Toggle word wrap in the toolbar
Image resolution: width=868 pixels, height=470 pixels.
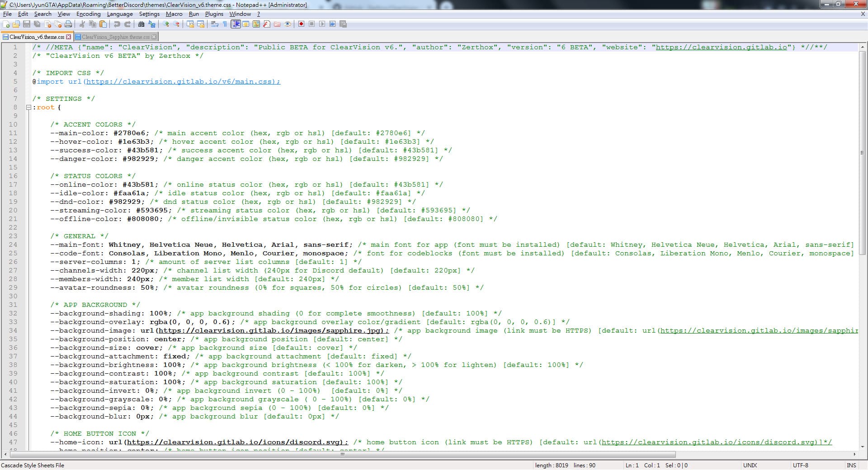[214, 24]
